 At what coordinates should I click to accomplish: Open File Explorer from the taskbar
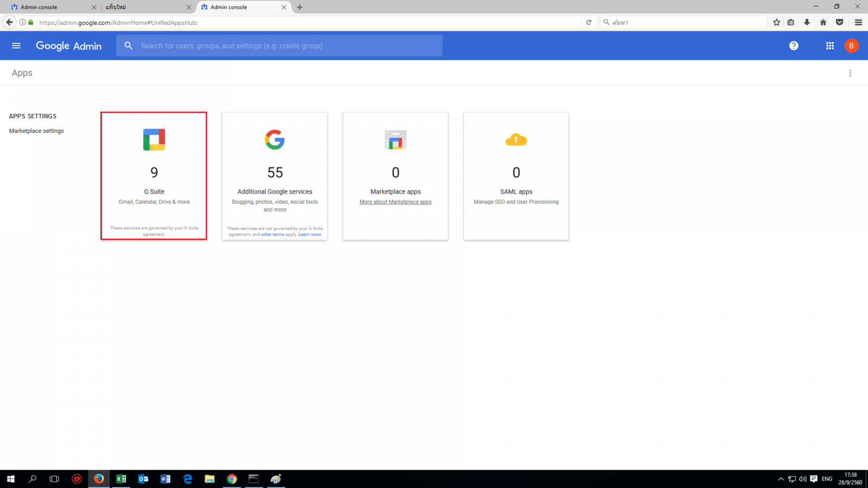pos(209,479)
